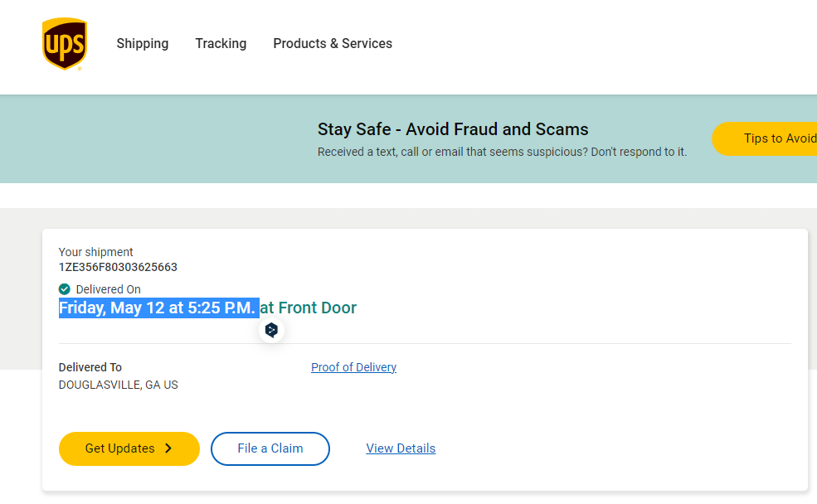Click tracking number 1ZE356F80303625663
Image resolution: width=817 pixels, height=504 pixels.
tap(118, 267)
